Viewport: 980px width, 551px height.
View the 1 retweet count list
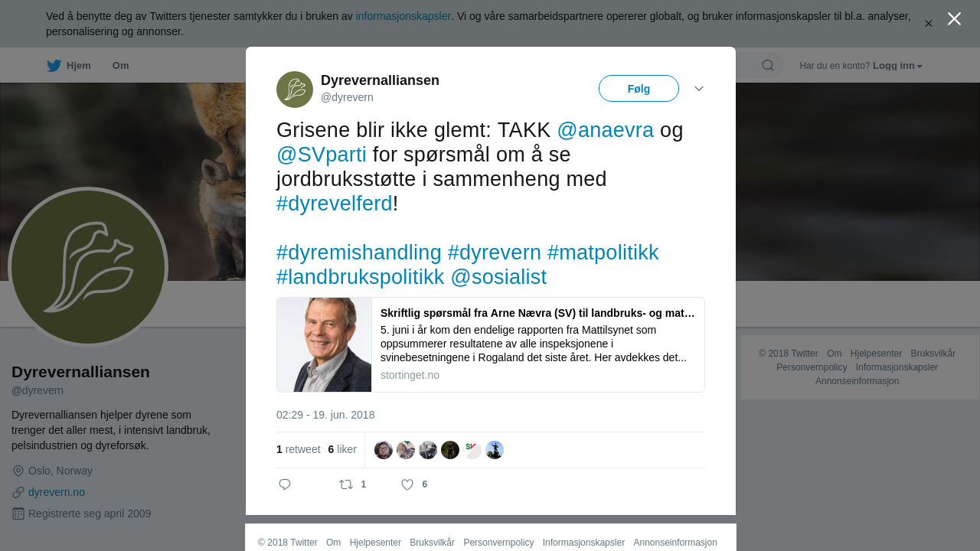coord(299,450)
